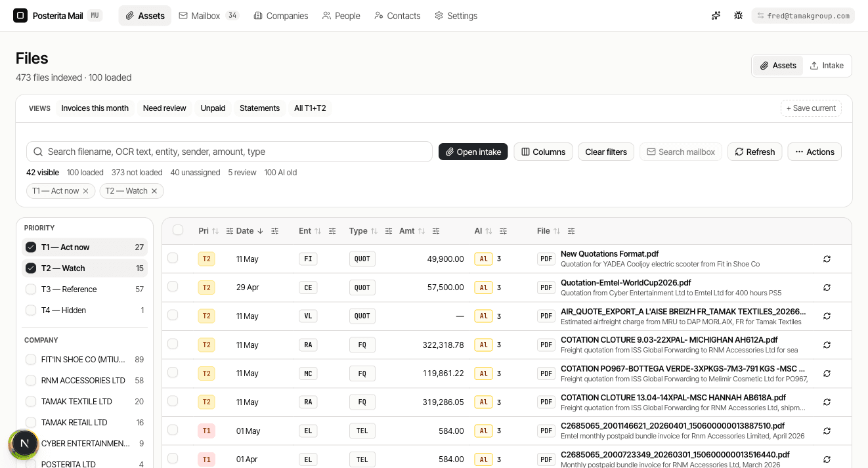Click the Refresh button

[x=754, y=152]
